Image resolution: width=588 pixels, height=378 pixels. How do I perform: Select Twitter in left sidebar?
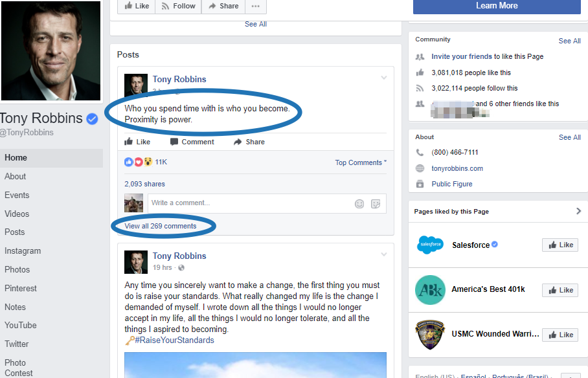click(x=16, y=344)
